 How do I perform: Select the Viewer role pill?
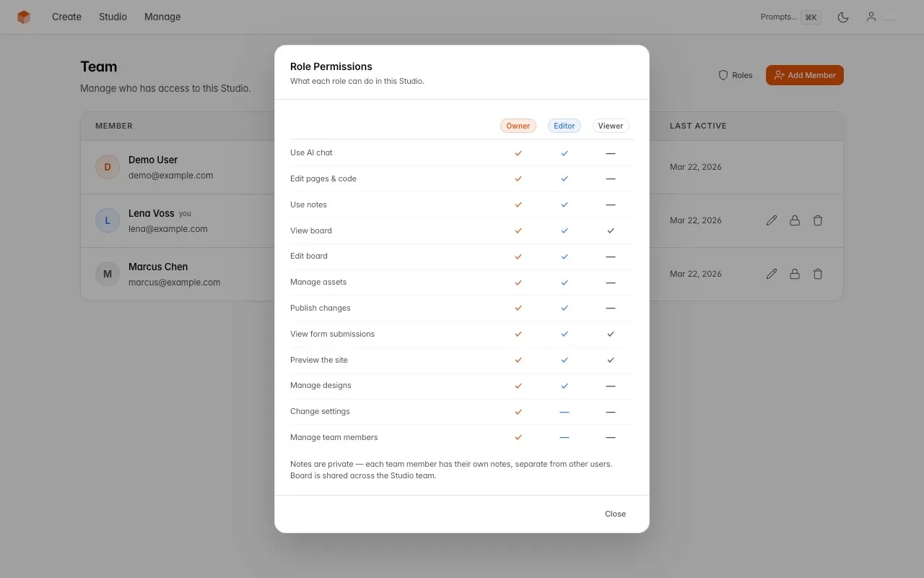click(x=610, y=125)
